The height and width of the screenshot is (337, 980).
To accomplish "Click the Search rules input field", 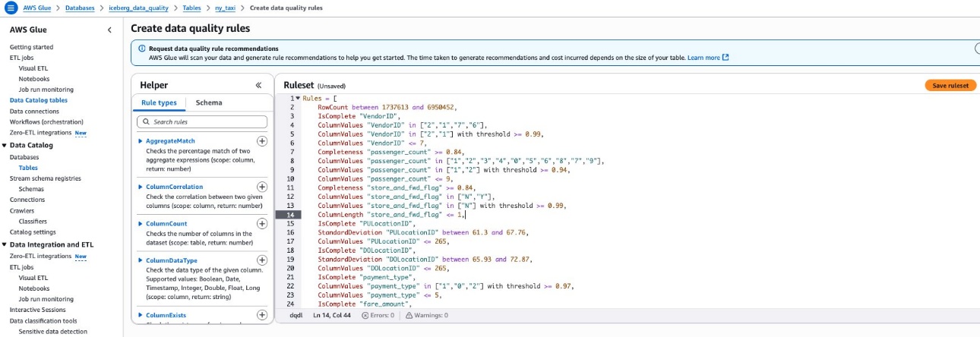I will coord(202,121).
